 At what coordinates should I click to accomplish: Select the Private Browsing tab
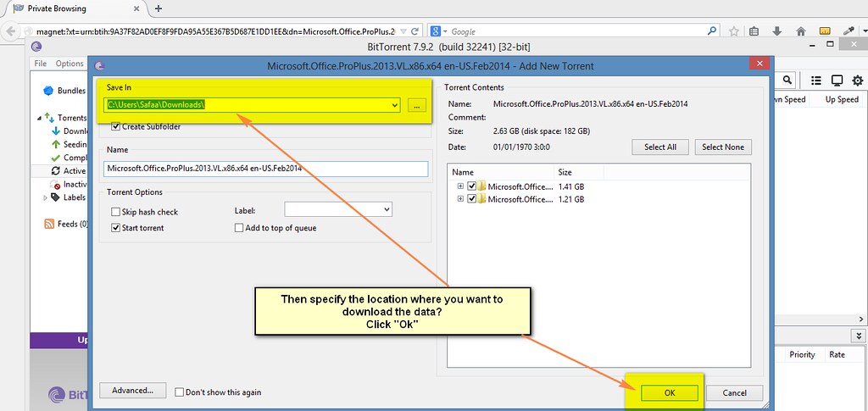pos(75,8)
